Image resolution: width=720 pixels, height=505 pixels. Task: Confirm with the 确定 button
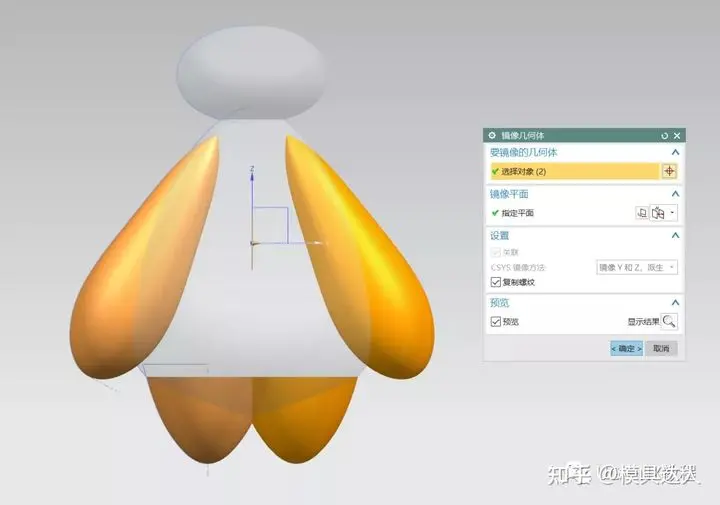[626, 348]
